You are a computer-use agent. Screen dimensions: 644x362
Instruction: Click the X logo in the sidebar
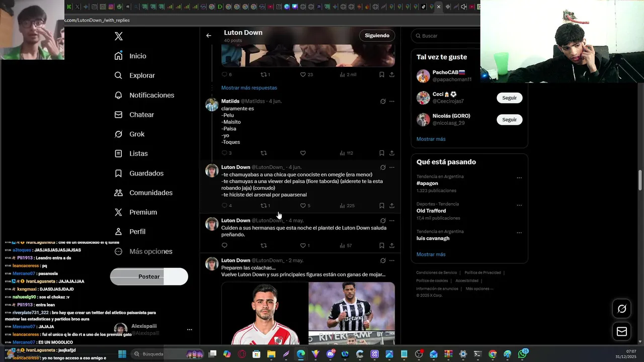(119, 36)
